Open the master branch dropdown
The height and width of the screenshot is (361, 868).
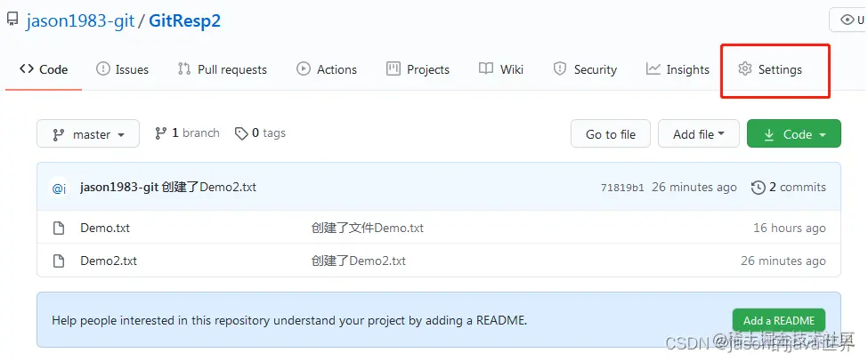click(x=88, y=133)
